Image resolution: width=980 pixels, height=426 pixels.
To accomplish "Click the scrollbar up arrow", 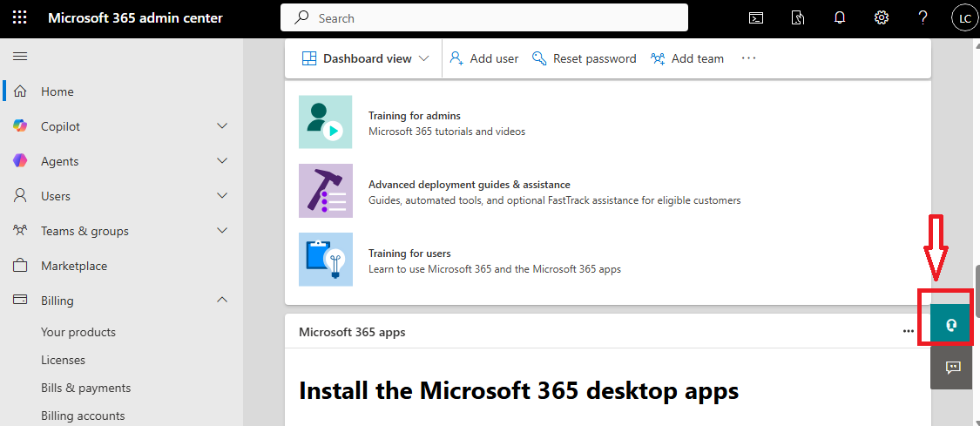I will pos(977,44).
